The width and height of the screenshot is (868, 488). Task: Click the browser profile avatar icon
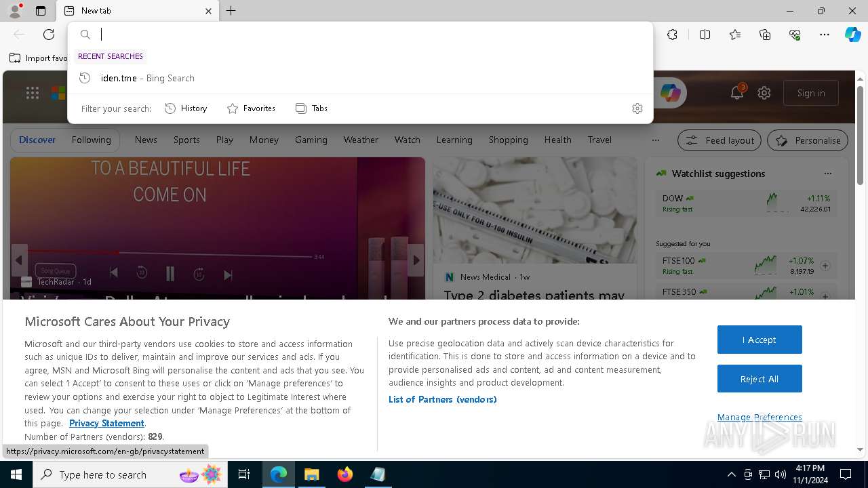14,11
